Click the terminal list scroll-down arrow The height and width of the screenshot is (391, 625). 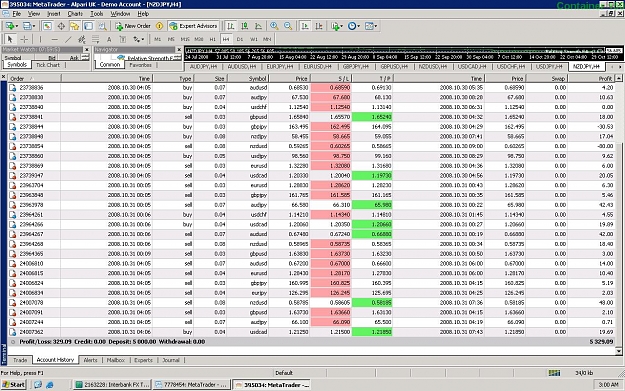(x=619, y=351)
